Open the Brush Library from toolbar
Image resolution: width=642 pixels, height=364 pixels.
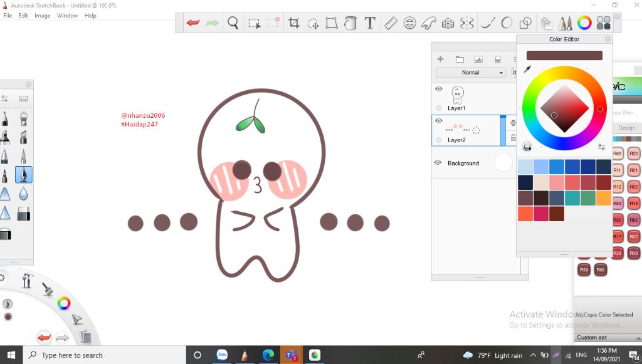coord(565,23)
